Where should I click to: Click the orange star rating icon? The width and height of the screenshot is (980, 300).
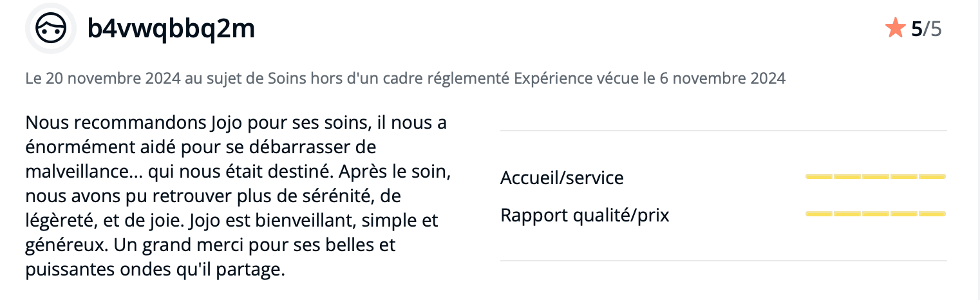[x=896, y=28]
